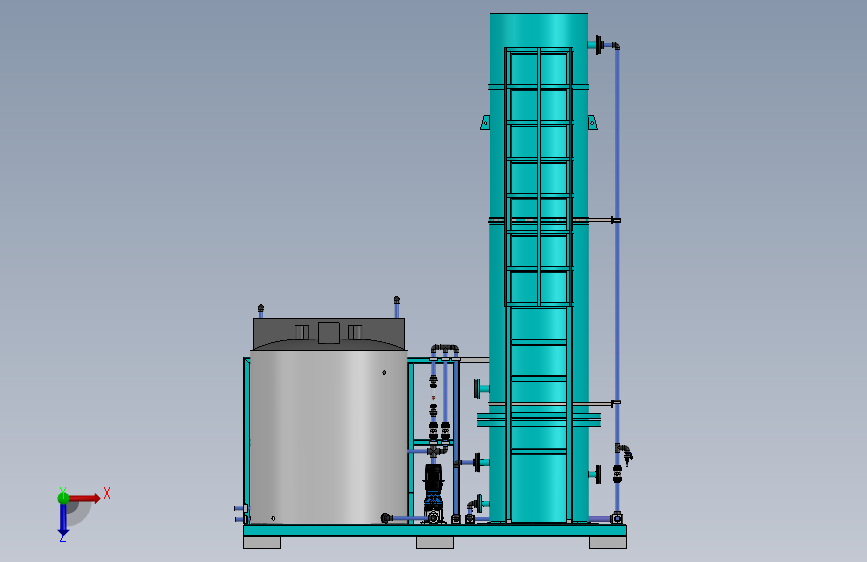Select the long blue vertical pipe beside tower
Viewport: 867px width, 562px height.
tap(617, 243)
